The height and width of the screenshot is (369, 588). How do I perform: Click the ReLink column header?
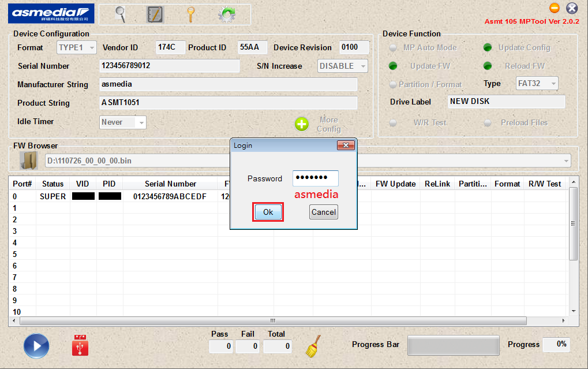[x=437, y=184]
